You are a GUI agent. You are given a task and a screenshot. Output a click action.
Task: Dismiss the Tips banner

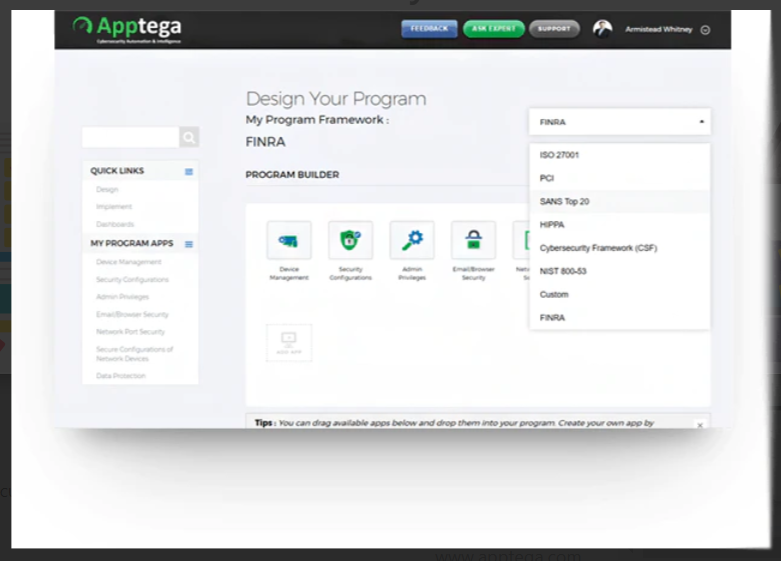click(700, 425)
